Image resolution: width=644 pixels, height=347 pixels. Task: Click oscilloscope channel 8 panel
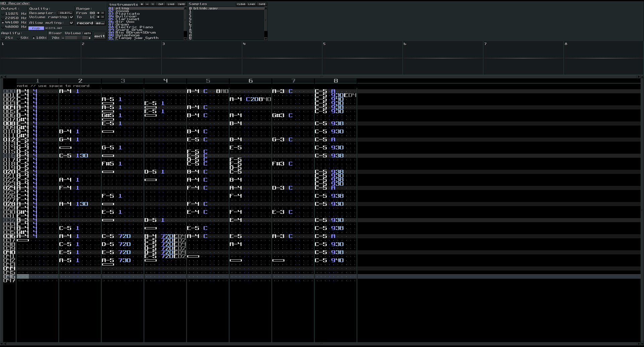pyautogui.click(x=603, y=58)
